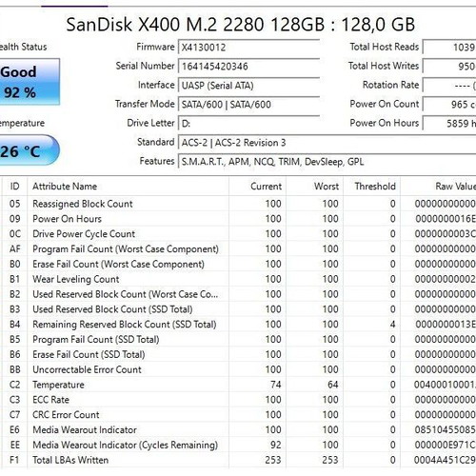Viewport: 476px width, 476px height.
Task: Select Program Fail Count (Worst Case Component) row
Action: [x=239, y=249]
